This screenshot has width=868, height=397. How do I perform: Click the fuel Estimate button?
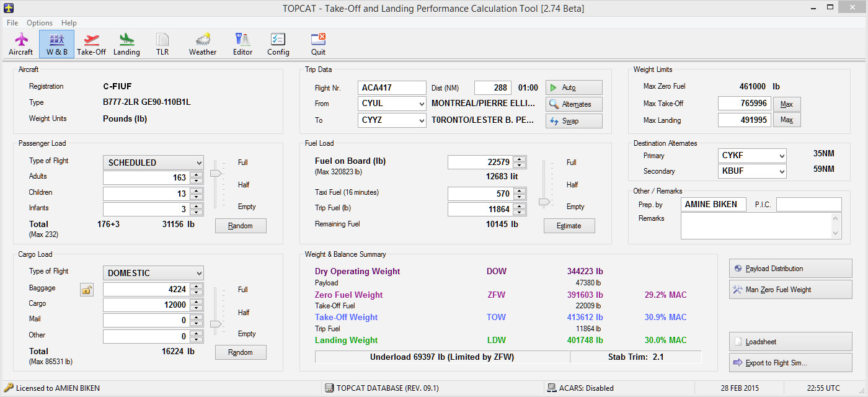tap(569, 226)
